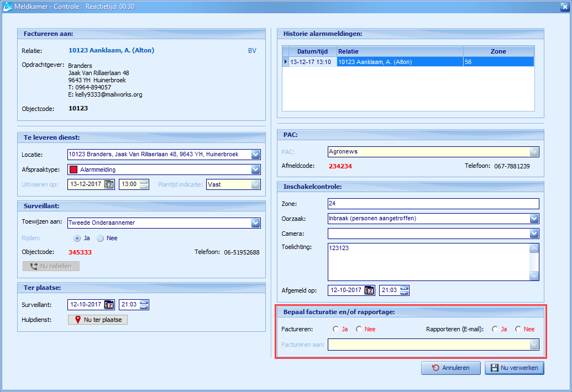The height and width of the screenshot is (392, 572).
Task: Click the Zone input field containing 24
Action: coord(433,204)
